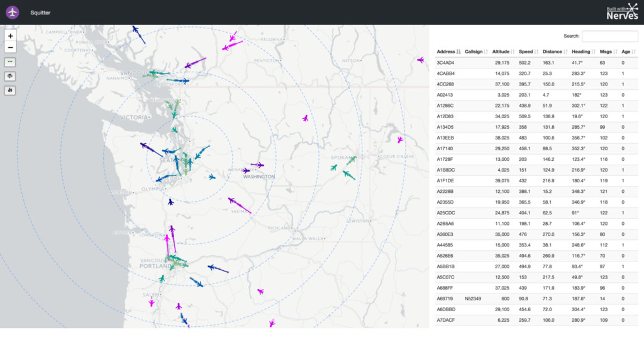The width and height of the screenshot is (644, 362).
Task: Click address 4CABB4 in the table
Action: [x=446, y=74]
